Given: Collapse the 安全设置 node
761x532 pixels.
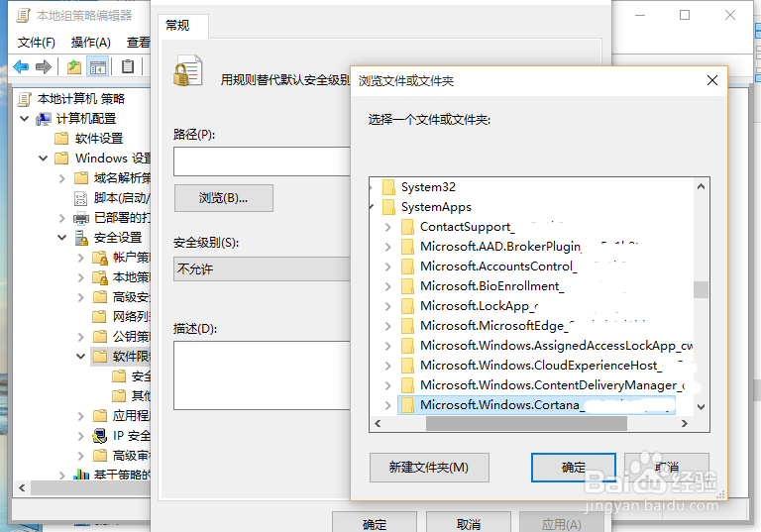Looking at the screenshot, I should coord(62,238).
